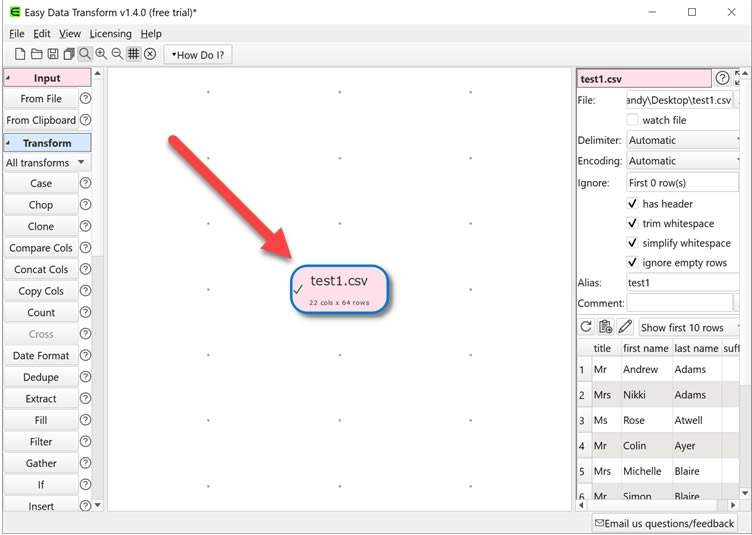Open help icon next to Dedupe
The image size is (752, 535).
pos(85,377)
